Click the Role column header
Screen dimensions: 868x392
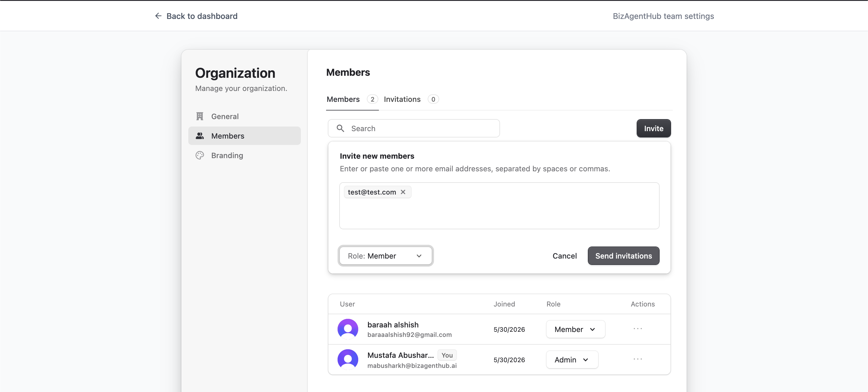point(553,304)
